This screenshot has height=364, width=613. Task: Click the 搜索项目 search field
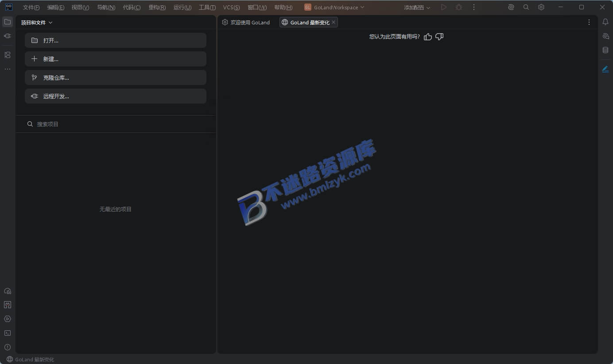(x=116, y=124)
